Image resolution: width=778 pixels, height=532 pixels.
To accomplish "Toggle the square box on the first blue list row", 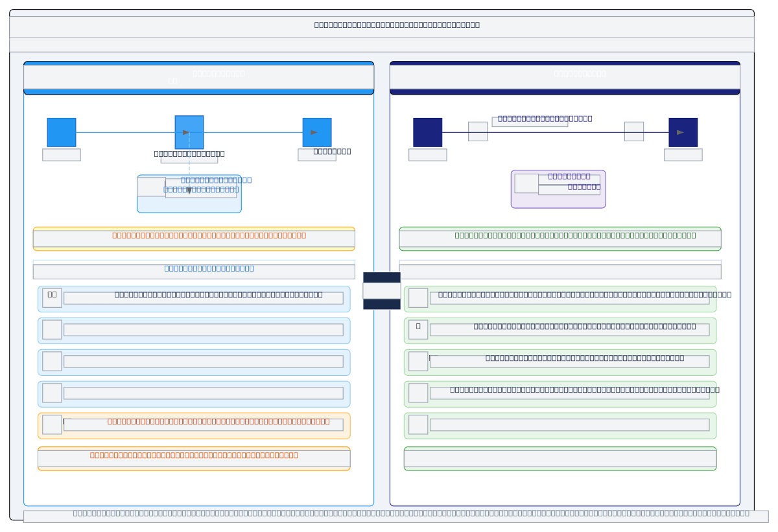I will tap(52, 297).
